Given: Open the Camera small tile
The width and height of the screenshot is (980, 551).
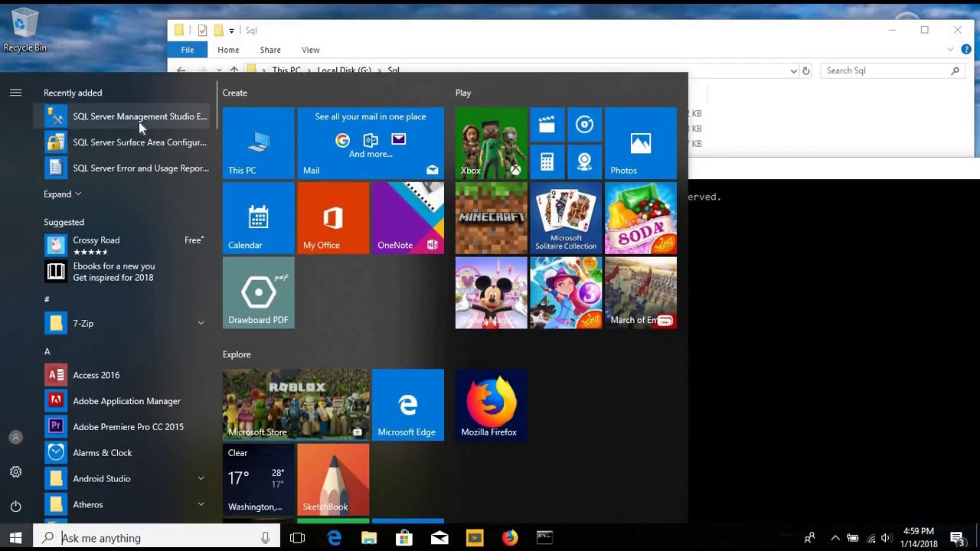Looking at the screenshot, I should [x=584, y=161].
